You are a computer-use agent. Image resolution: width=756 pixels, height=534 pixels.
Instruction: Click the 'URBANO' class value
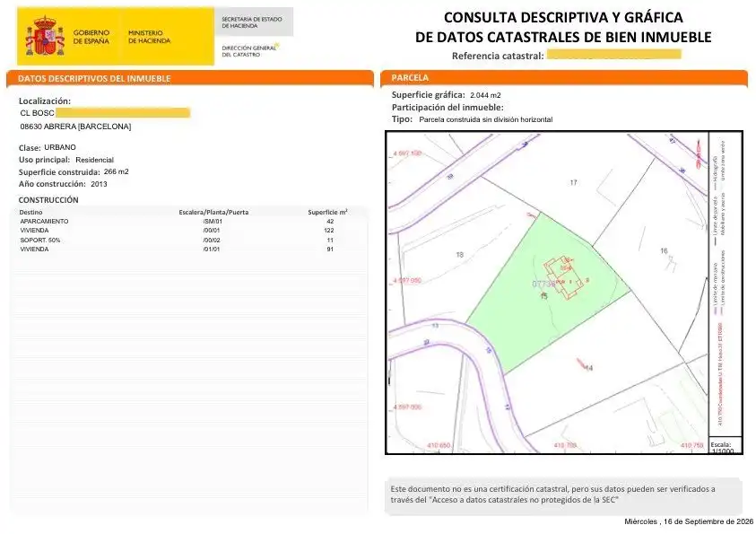coord(60,147)
